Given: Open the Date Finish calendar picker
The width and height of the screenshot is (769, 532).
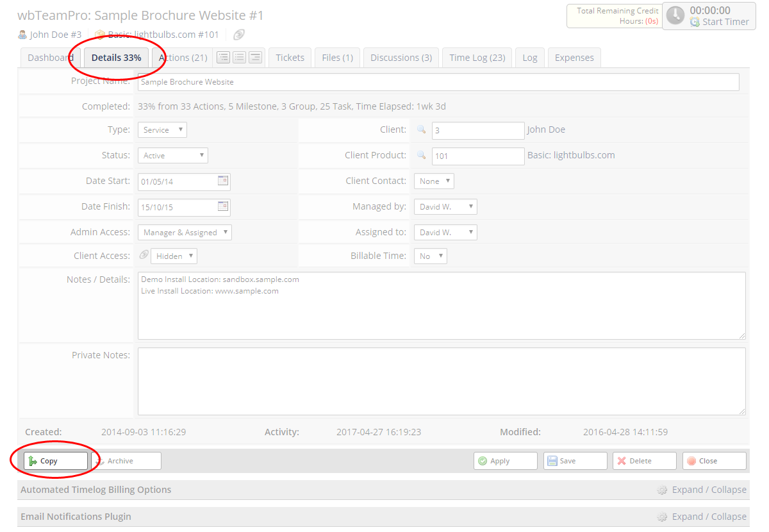Looking at the screenshot, I should pos(223,206).
